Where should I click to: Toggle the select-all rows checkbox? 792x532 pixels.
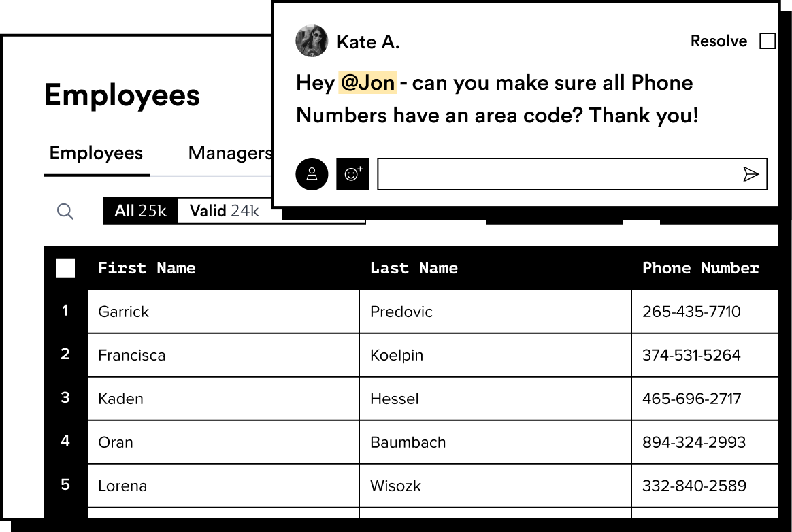[65, 268]
